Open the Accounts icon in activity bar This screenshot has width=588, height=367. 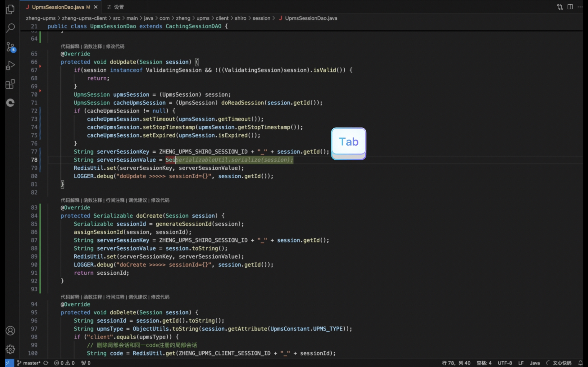[x=10, y=331]
